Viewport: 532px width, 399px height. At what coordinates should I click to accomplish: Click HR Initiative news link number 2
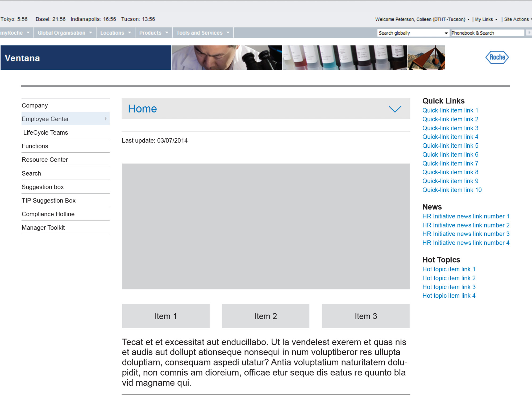[x=466, y=225]
